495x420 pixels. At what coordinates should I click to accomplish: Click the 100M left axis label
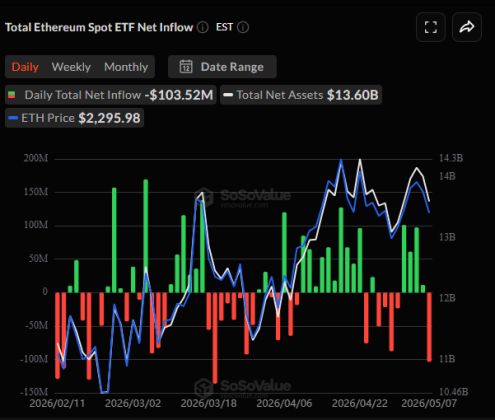pyautogui.click(x=36, y=225)
